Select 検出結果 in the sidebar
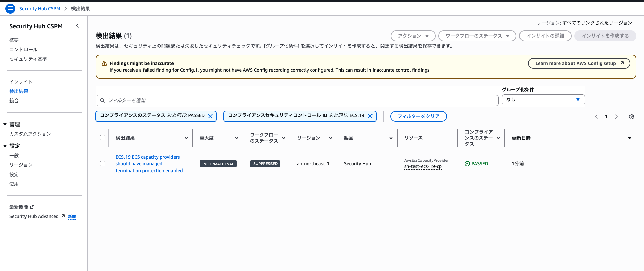 click(19, 91)
